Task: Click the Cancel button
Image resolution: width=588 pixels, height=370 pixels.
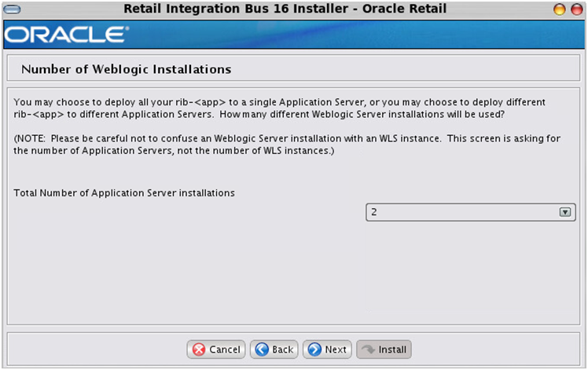Action: coord(216,350)
